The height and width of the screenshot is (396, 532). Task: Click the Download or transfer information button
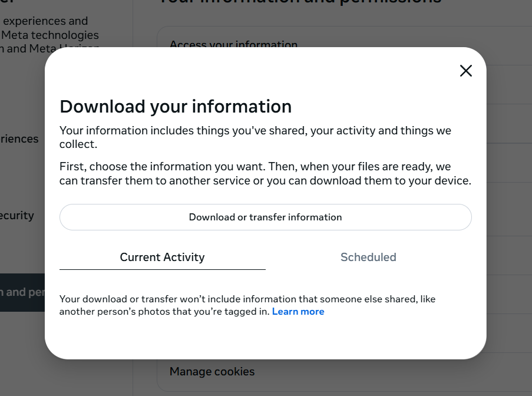point(265,217)
